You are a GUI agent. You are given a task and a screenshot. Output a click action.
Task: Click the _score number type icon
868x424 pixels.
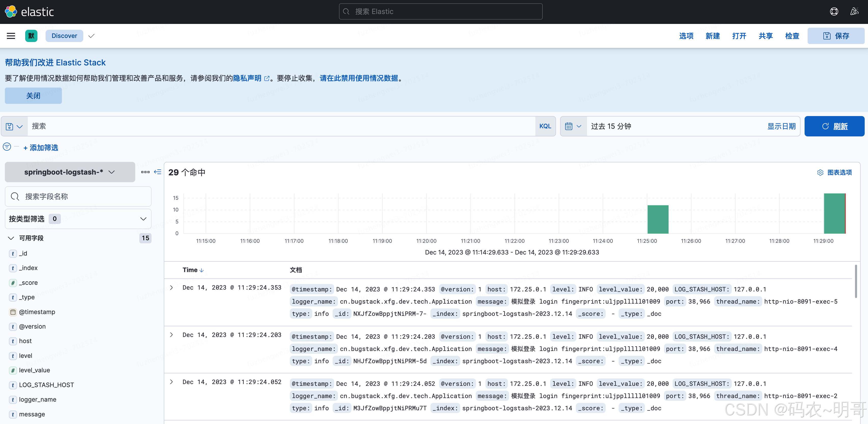click(x=13, y=283)
